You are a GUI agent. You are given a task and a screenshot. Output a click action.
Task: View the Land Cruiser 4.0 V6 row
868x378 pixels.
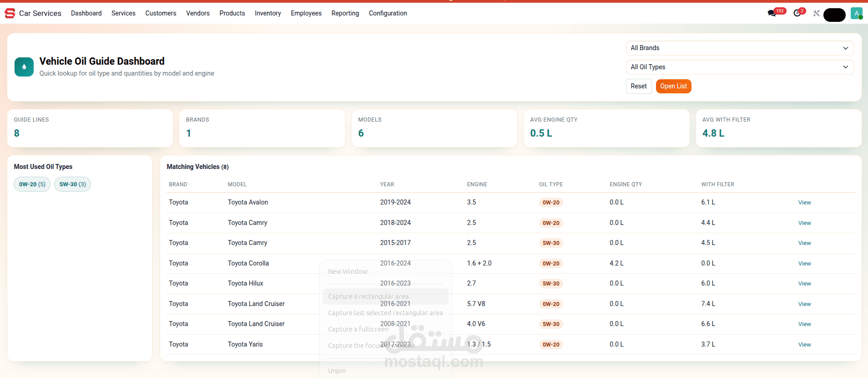coord(804,324)
